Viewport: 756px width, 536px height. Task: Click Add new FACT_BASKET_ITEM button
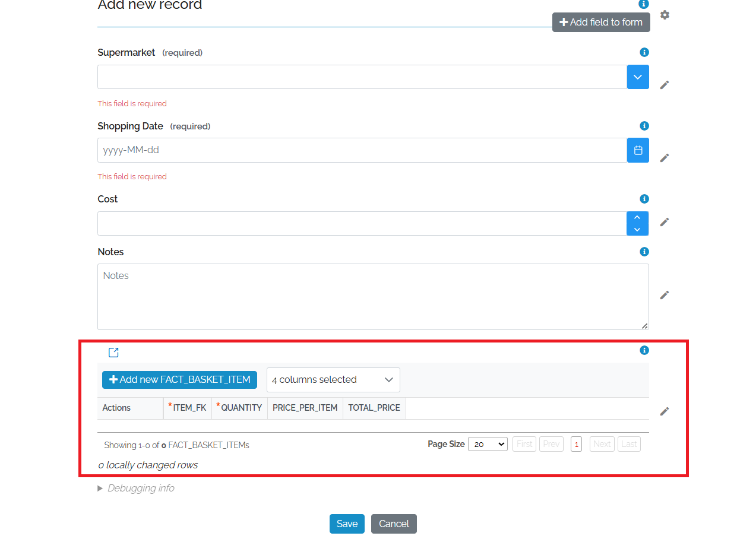coord(179,380)
